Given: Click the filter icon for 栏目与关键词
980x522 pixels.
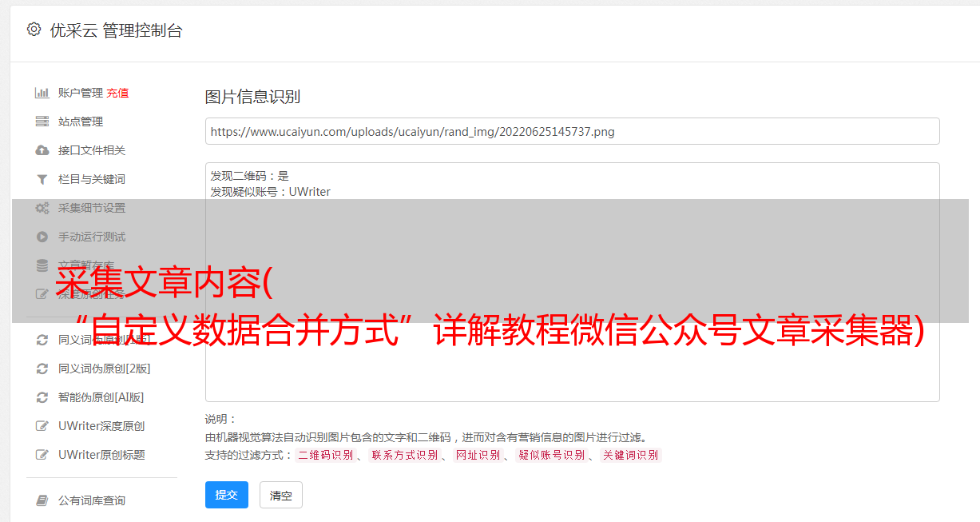Looking at the screenshot, I should [x=42, y=179].
